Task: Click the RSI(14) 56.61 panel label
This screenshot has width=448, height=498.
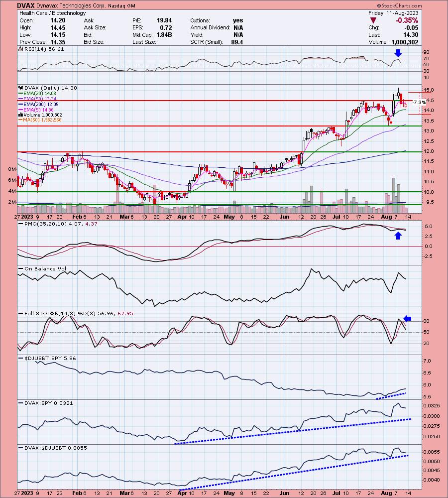Action: tap(41, 49)
